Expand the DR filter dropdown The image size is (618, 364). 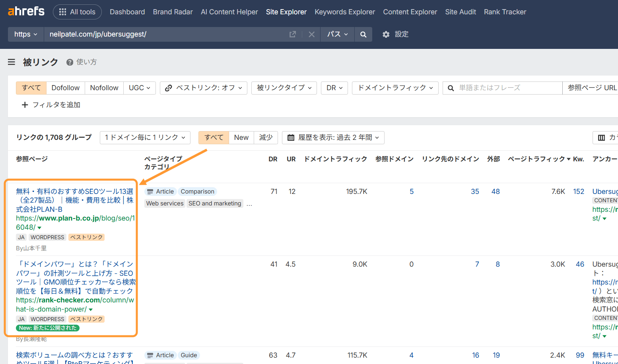click(334, 88)
